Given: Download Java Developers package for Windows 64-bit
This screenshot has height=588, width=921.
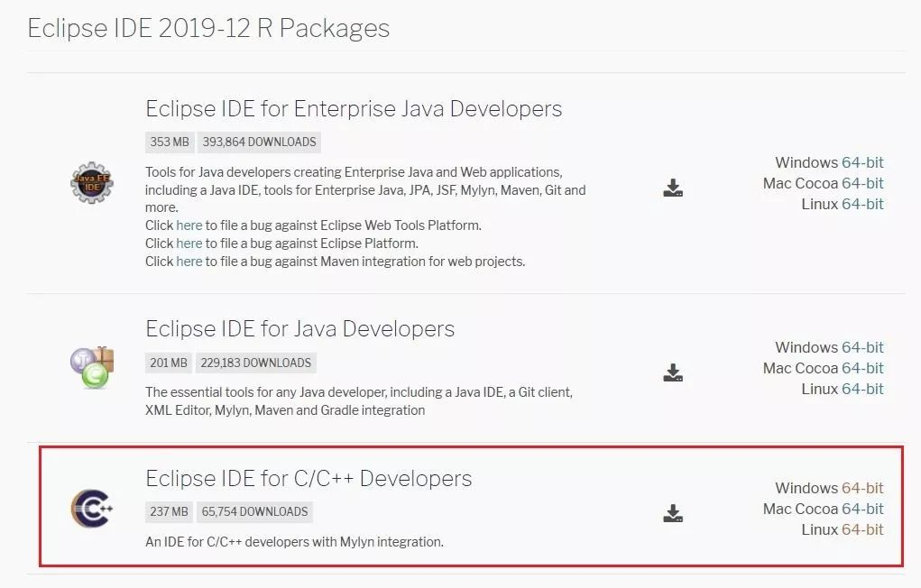Looking at the screenshot, I should pyautogui.click(x=862, y=347).
